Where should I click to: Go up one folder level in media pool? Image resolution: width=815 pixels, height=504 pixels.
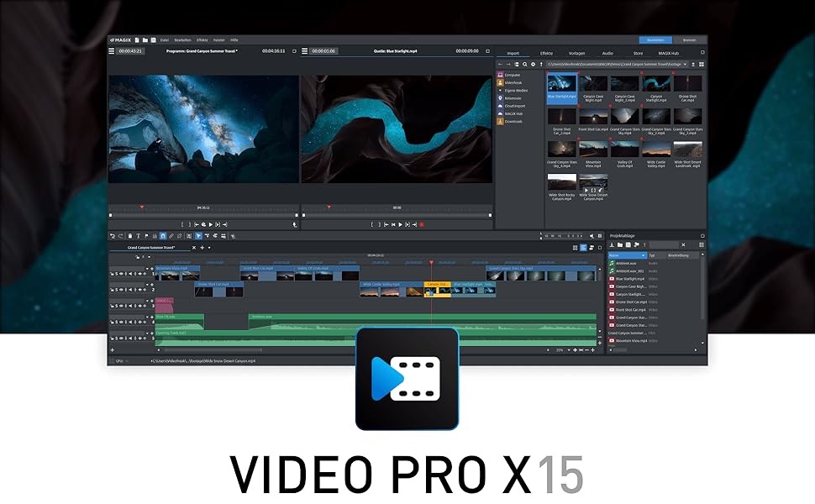(541, 65)
